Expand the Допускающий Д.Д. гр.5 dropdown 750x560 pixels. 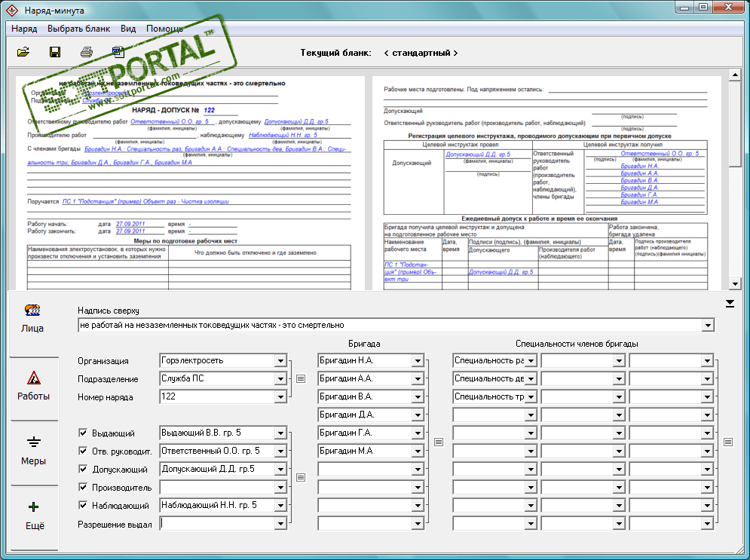(280, 470)
